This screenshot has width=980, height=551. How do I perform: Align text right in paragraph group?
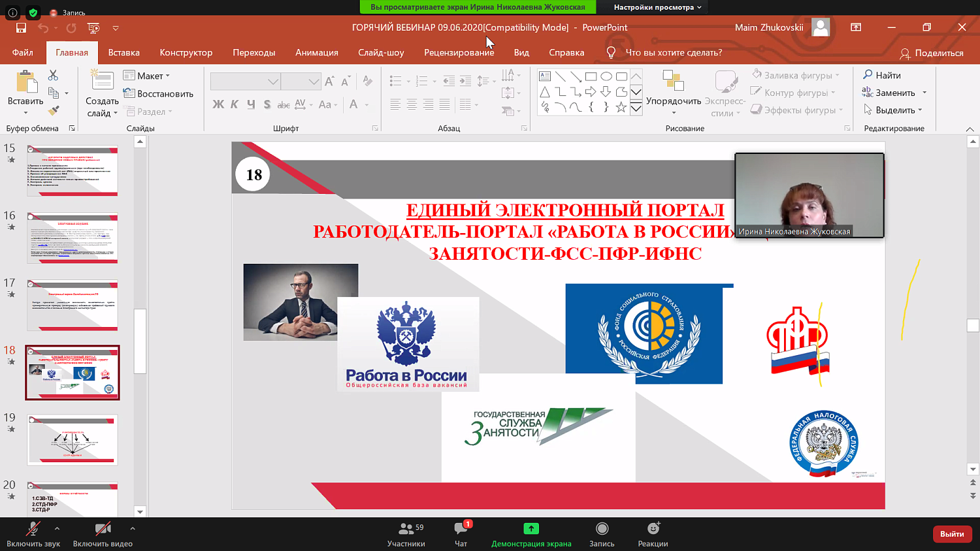coord(428,104)
